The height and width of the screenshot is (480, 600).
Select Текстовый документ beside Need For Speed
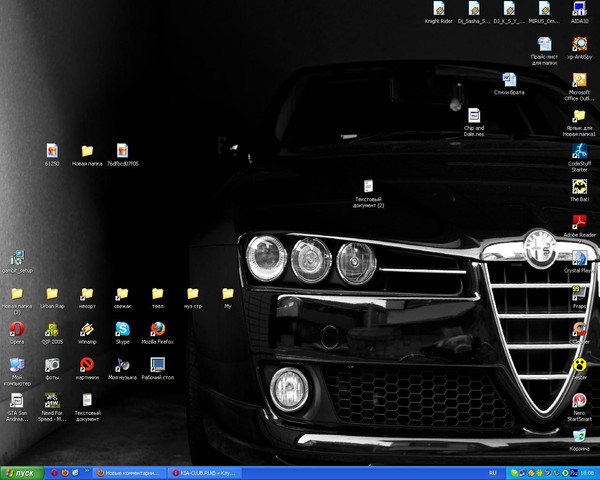click(x=87, y=400)
